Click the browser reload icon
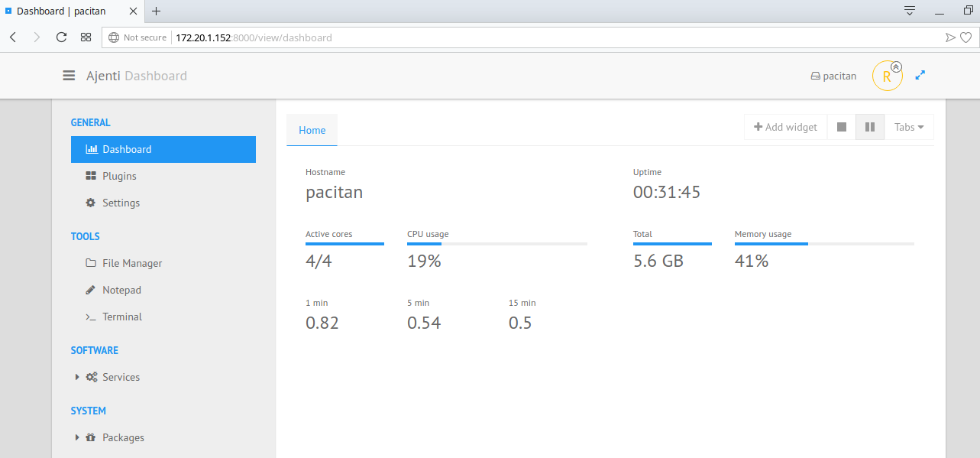This screenshot has width=980, height=458. (x=61, y=37)
